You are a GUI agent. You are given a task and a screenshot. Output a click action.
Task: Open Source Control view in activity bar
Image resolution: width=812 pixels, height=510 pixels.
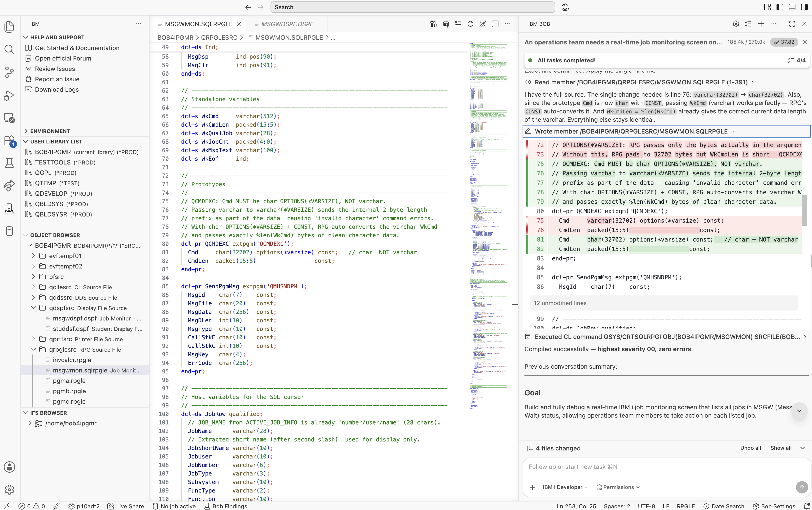9,72
